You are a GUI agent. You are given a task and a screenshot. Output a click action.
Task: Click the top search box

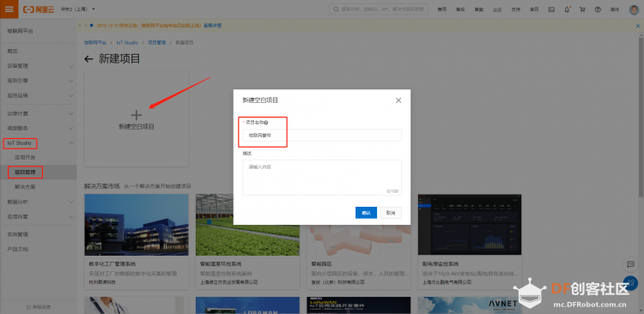(x=379, y=9)
